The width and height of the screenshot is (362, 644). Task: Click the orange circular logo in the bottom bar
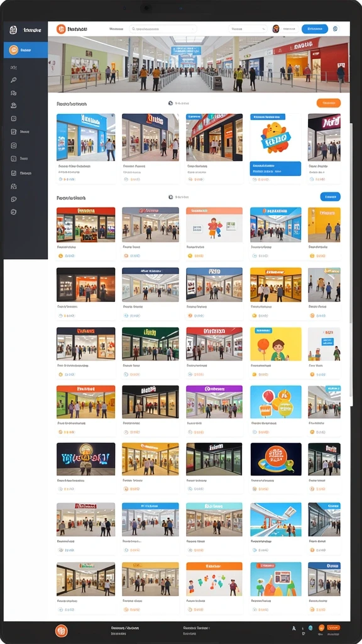pos(61,631)
